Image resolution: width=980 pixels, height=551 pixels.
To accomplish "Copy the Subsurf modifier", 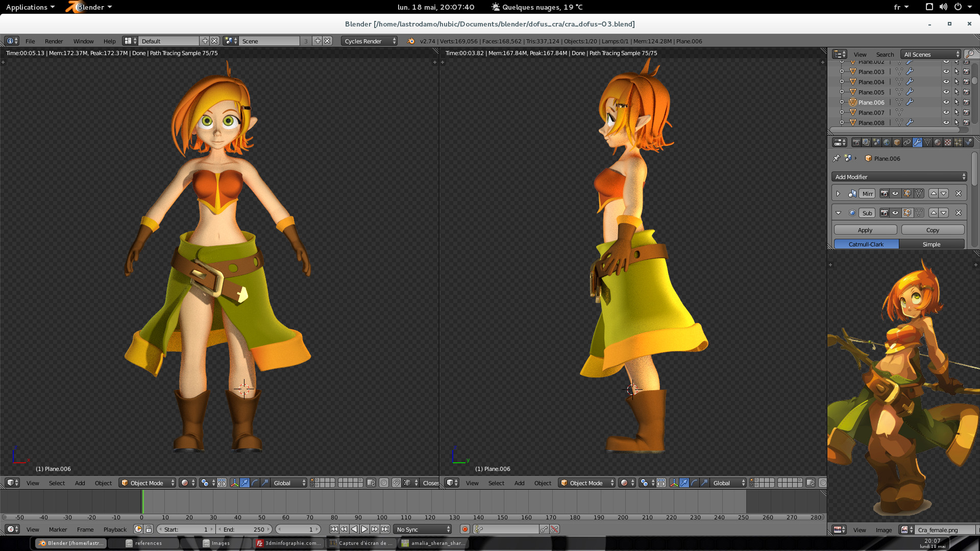I will point(933,230).
